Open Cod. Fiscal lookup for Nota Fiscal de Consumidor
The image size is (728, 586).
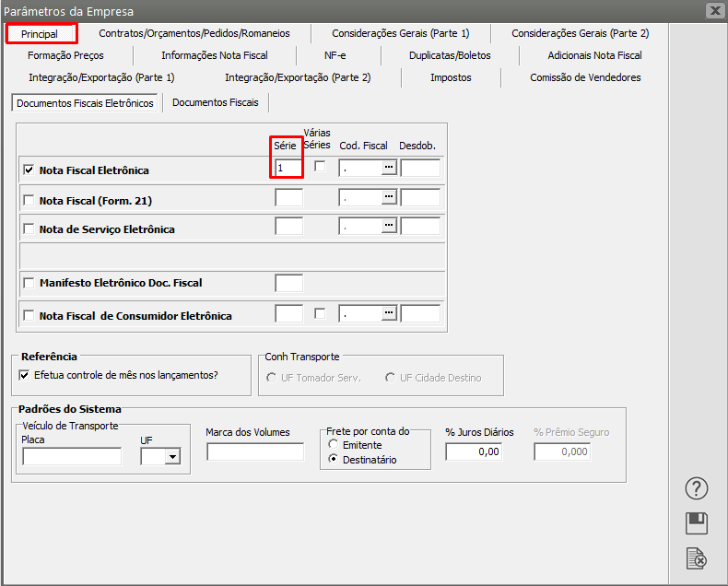click(389, 313)
